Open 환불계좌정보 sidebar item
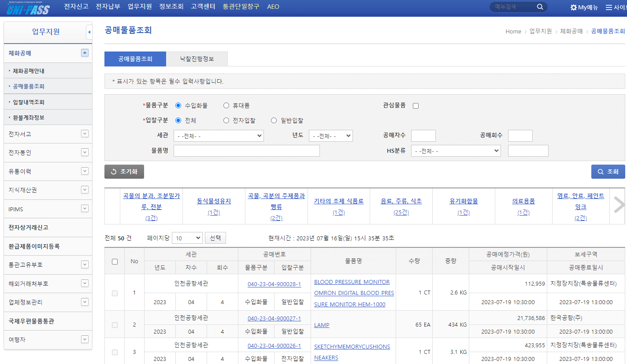This screenshot has width=627, height=364. (29, 118)
